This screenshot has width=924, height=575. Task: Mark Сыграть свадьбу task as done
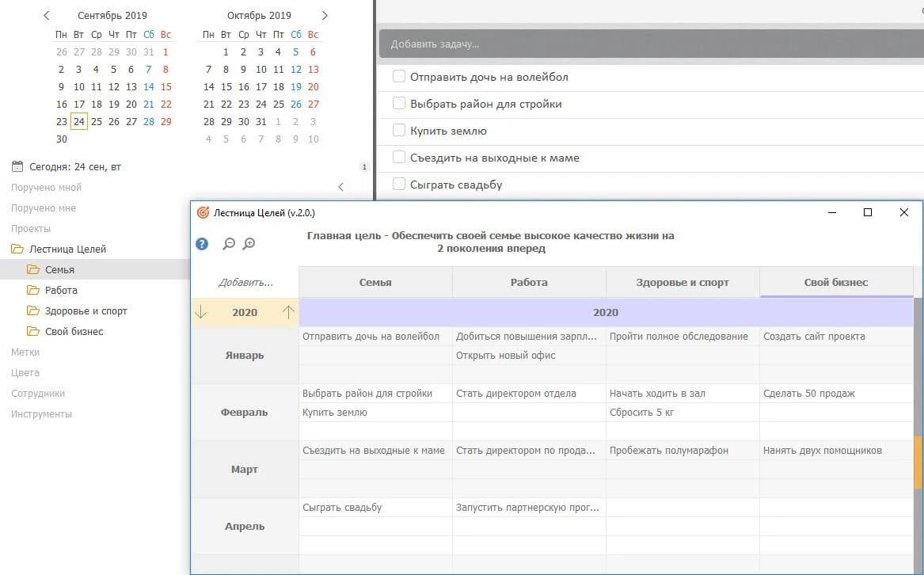399,185
